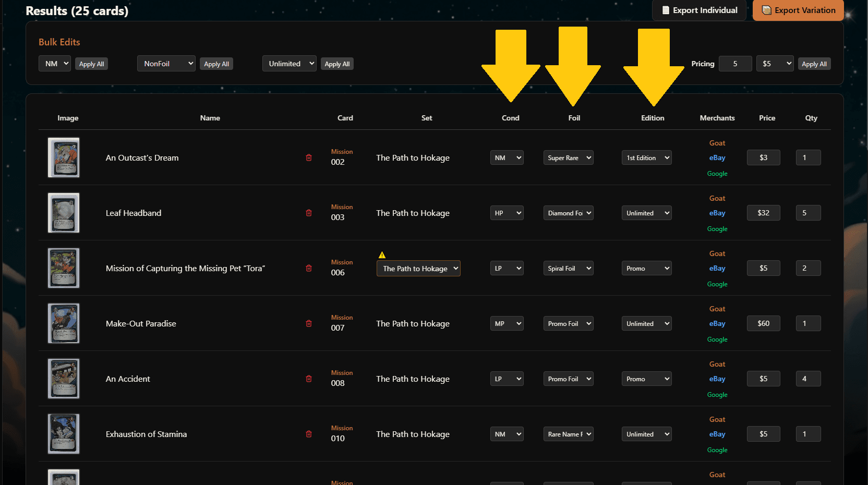
Task: Open the bulk condition NM dropdown
Action: pos(55,64)
